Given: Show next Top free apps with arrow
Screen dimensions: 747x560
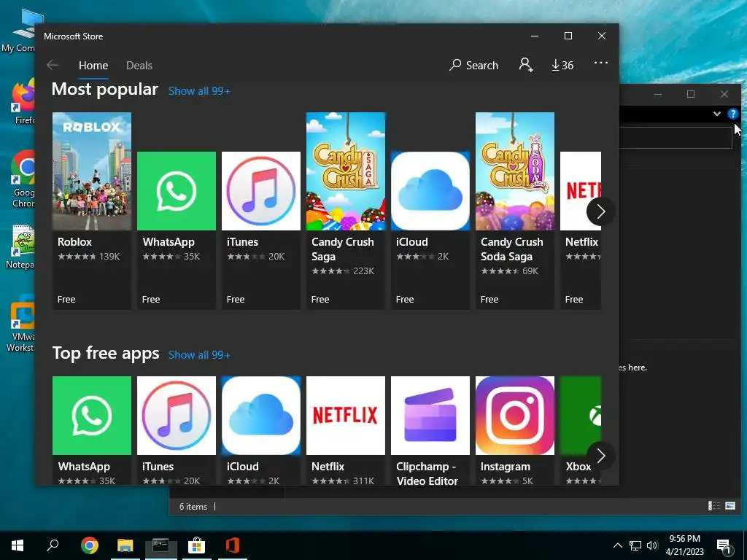Looking at the screenshot, I should click(x=600, y=456).
